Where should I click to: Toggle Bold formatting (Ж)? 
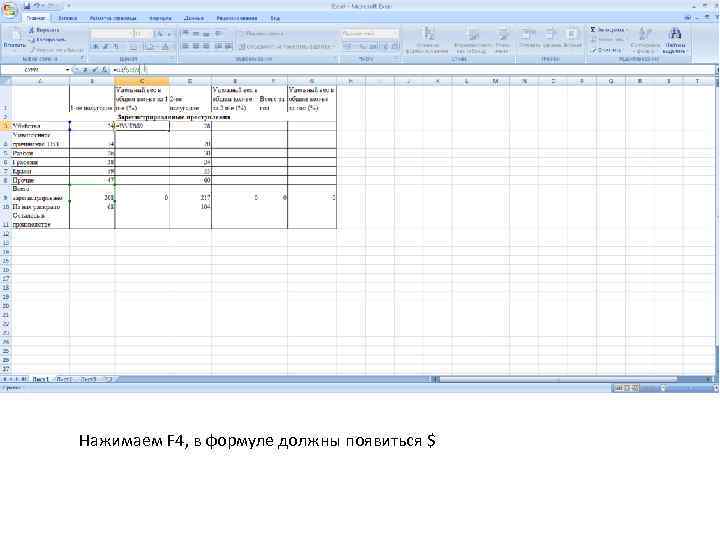[x=96, y=46]
